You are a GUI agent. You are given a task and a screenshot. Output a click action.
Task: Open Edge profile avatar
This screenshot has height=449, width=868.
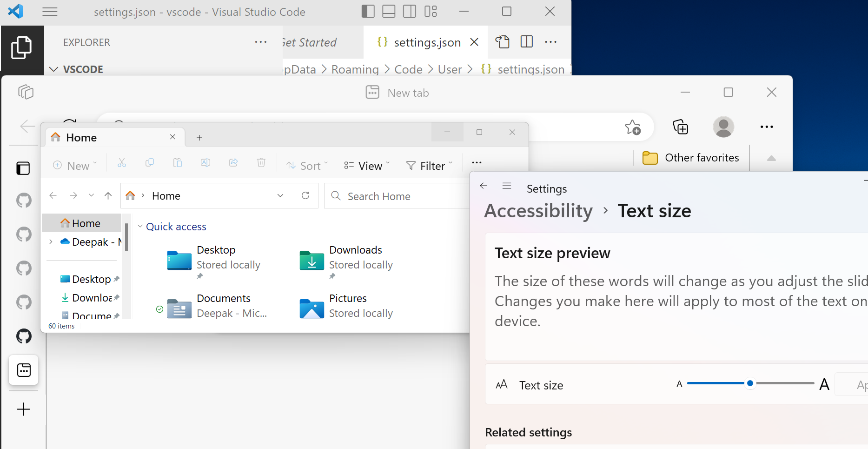point(723,127)
